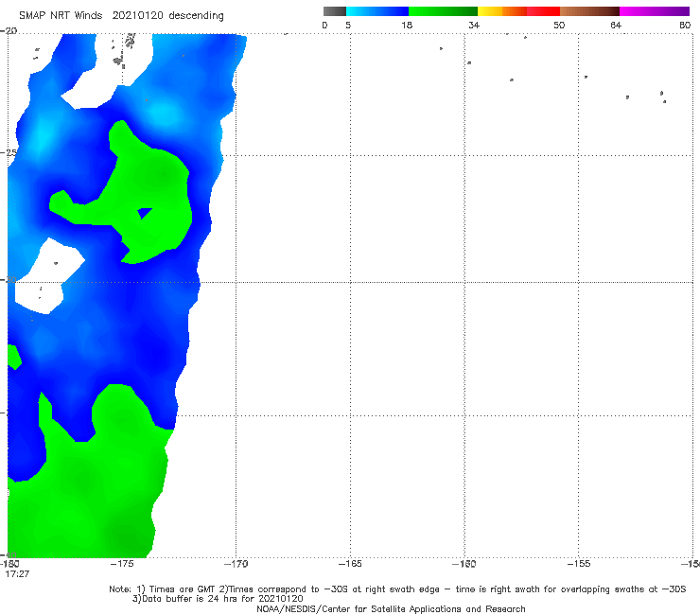This screenshot has height=615, width=700.
Task: Click the swath time '17:27'
Action: point(17,574)
